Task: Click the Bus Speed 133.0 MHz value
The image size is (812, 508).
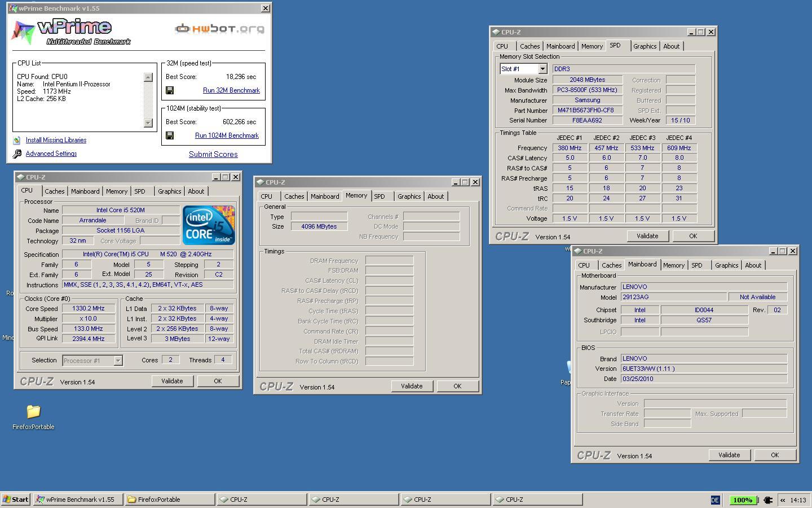Action: pyautogui.click(x=89, y=329)
